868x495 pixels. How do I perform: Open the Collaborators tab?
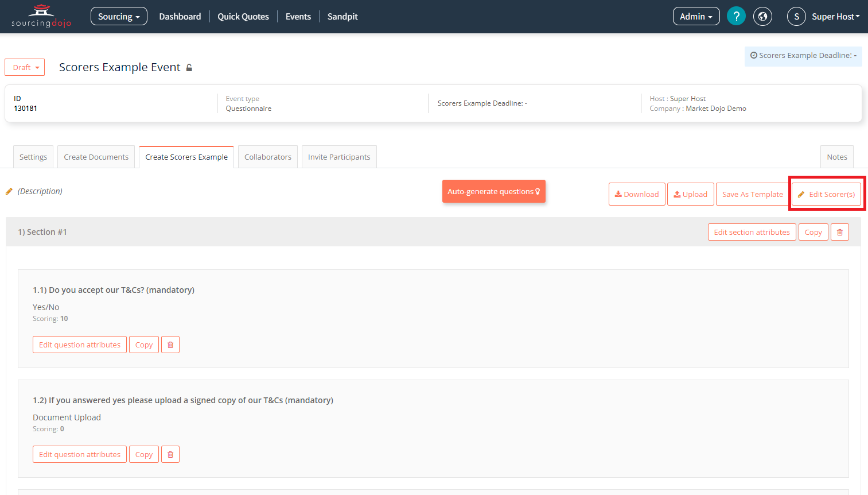point(268,157)
